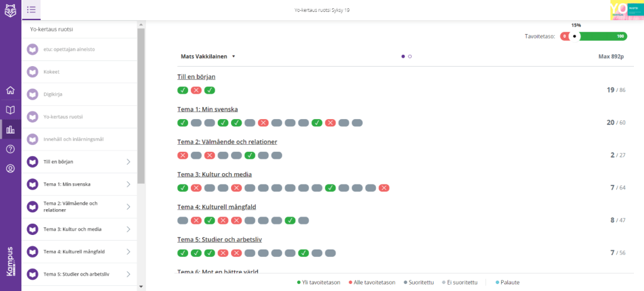Screen dimensions: 644x291
Task: Click the home icon in left sidebar
Action: (10, 90)
